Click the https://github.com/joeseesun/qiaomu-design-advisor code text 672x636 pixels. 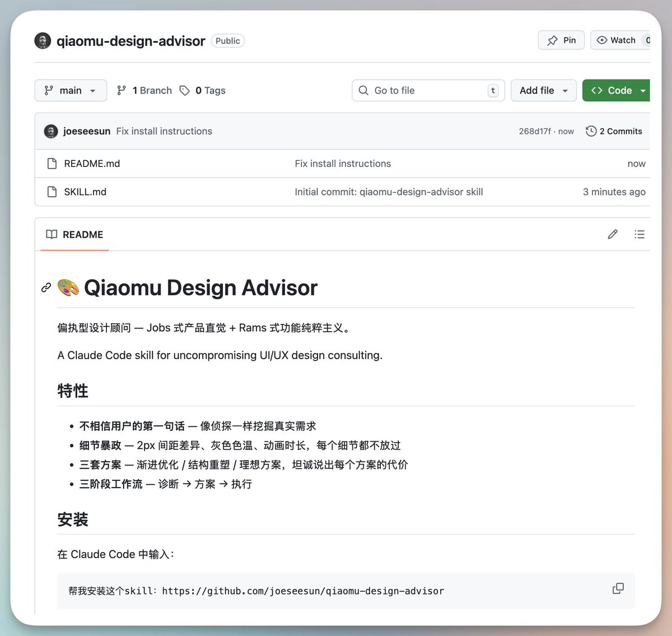(303, 591)
